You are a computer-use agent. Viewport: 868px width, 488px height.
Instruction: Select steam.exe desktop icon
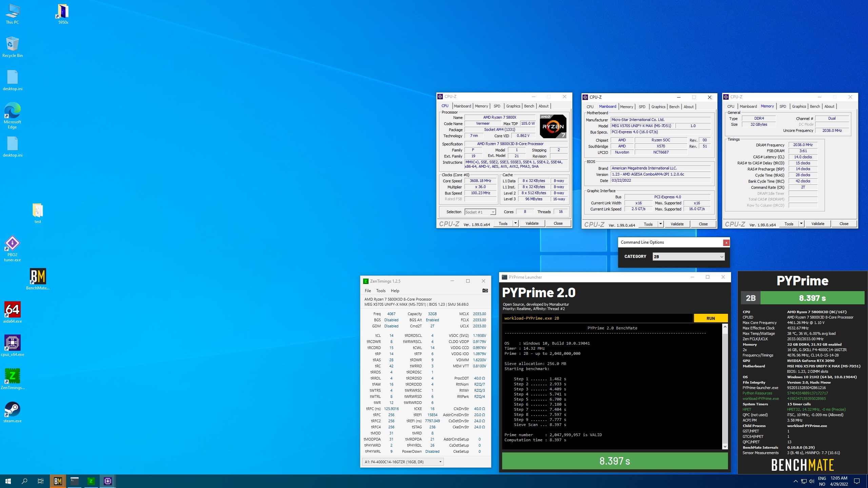12,412
